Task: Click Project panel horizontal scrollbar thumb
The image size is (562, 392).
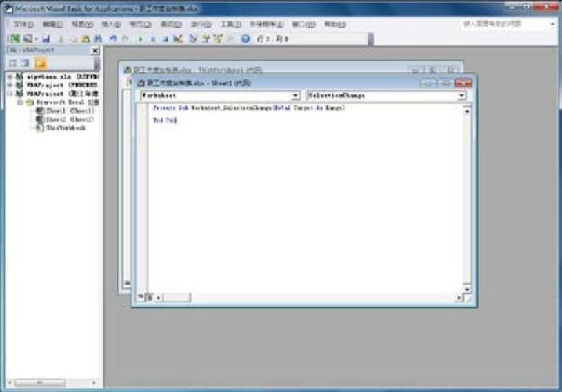Action: tap(39, 382)
